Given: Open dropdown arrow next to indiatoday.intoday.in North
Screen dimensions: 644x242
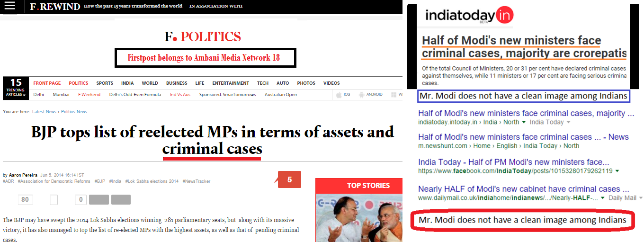Looking at the screenshot, I should tap(524, 122).
